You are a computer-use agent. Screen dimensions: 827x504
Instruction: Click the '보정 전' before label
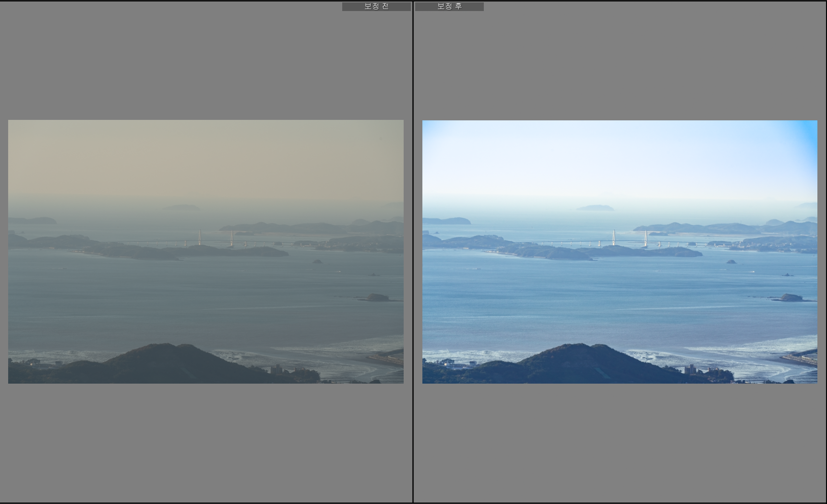click(x=376, y=7)
